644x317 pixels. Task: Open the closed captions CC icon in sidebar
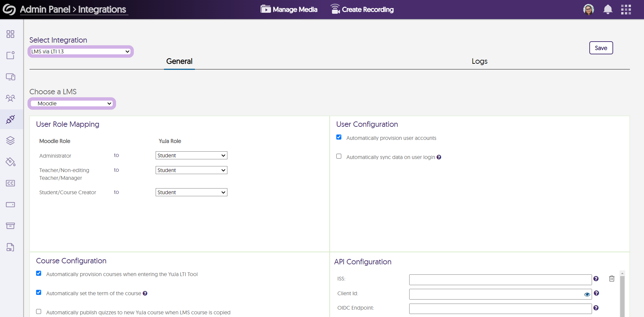click(10, 183)
